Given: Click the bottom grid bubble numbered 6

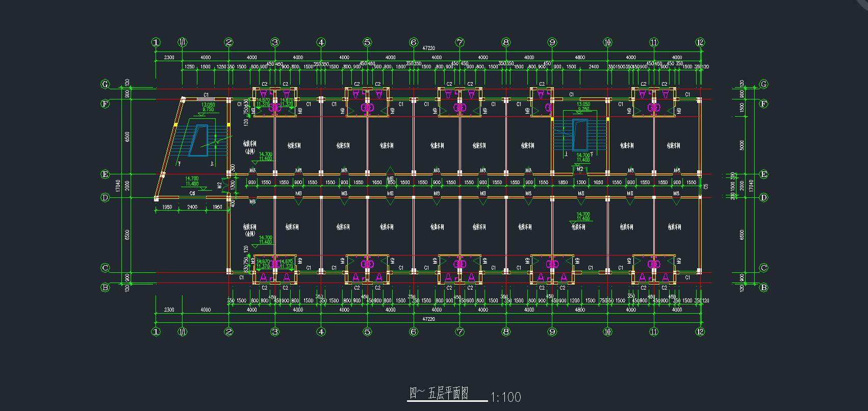Looking at the screenshot, I should (x=414, y=332).
